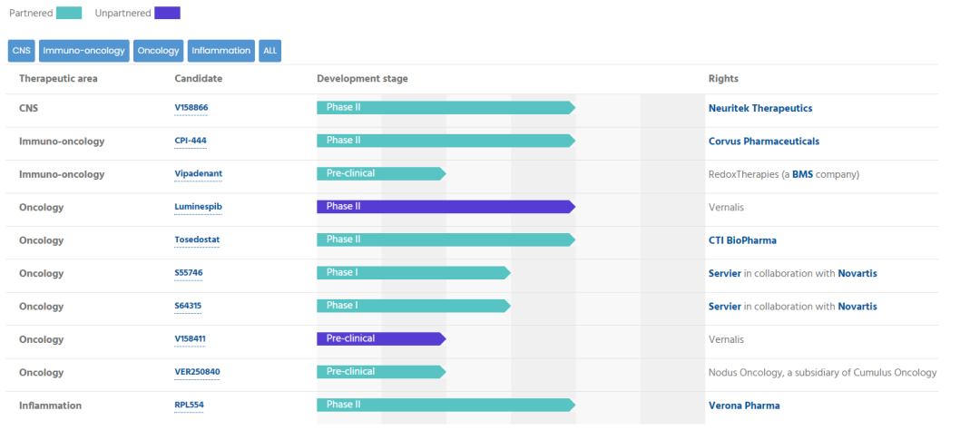
Task: Visit Verona Pharma link
Action: click(744, 406)
